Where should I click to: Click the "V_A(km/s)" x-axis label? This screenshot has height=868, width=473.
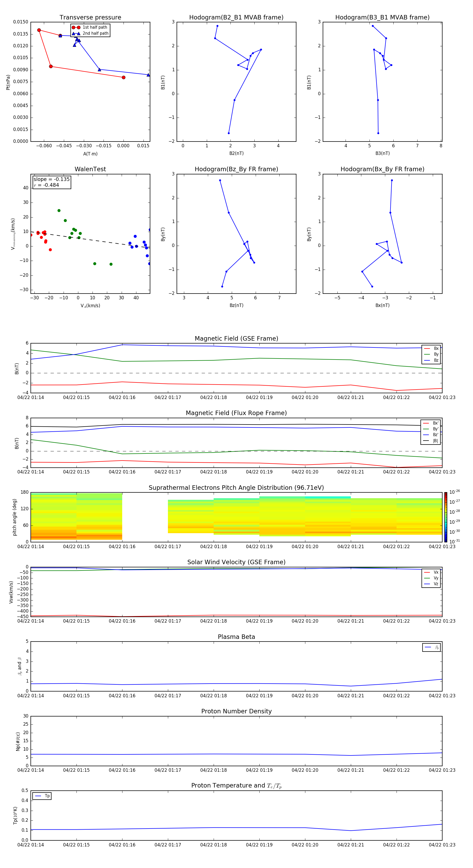[90, 306]
